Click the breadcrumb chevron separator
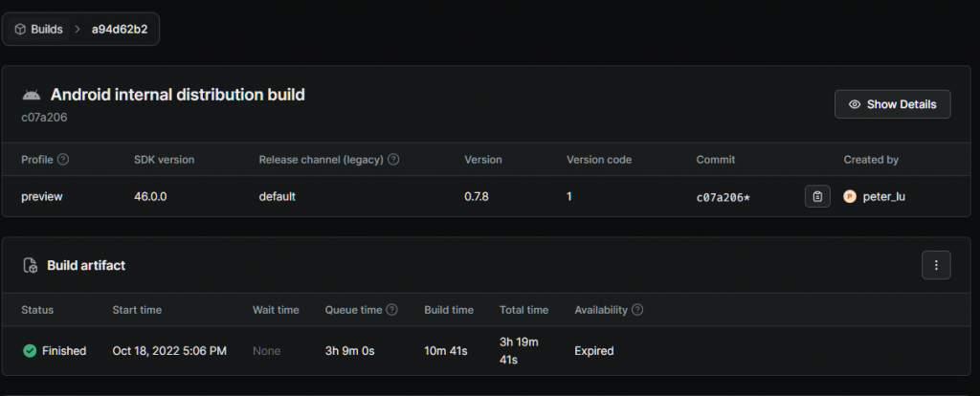980x396 pixels. coord(77,30)
